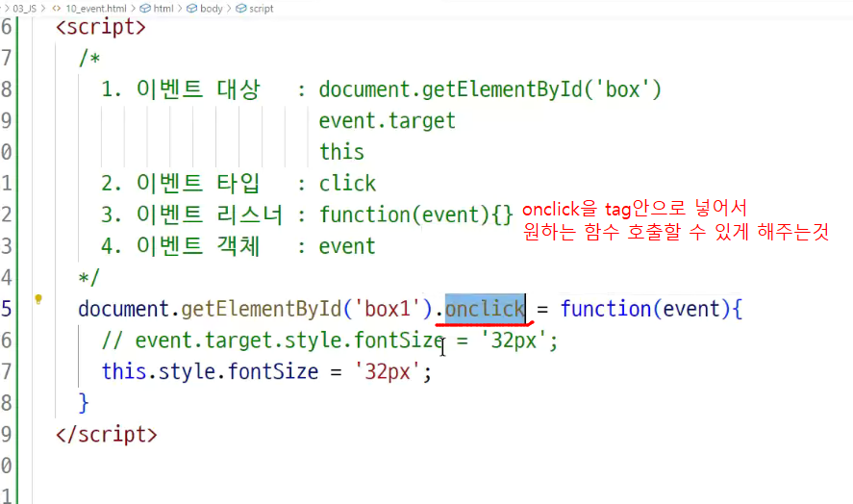Click the text 이벤트 리스너
Image resolution: width=853 pixels, height=504 pixels.
(x=210, y=215)
